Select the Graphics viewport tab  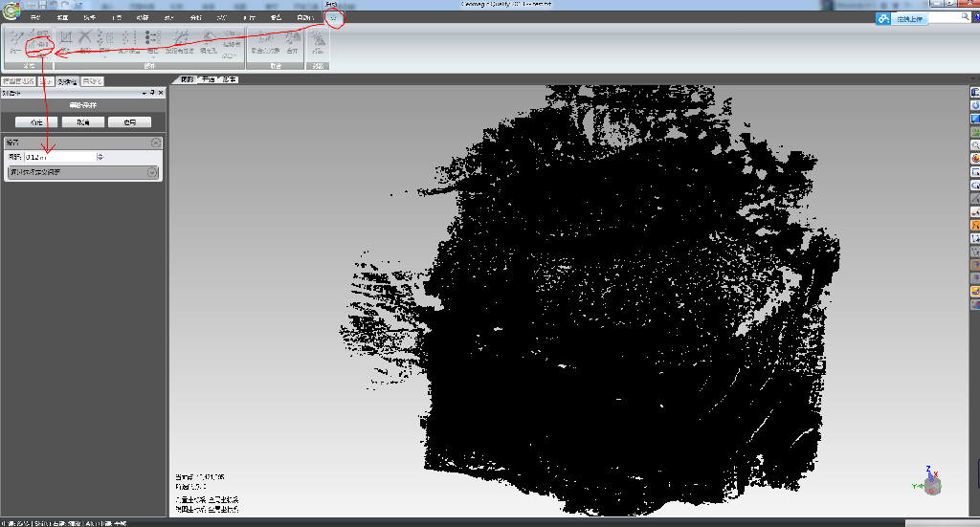188,79
